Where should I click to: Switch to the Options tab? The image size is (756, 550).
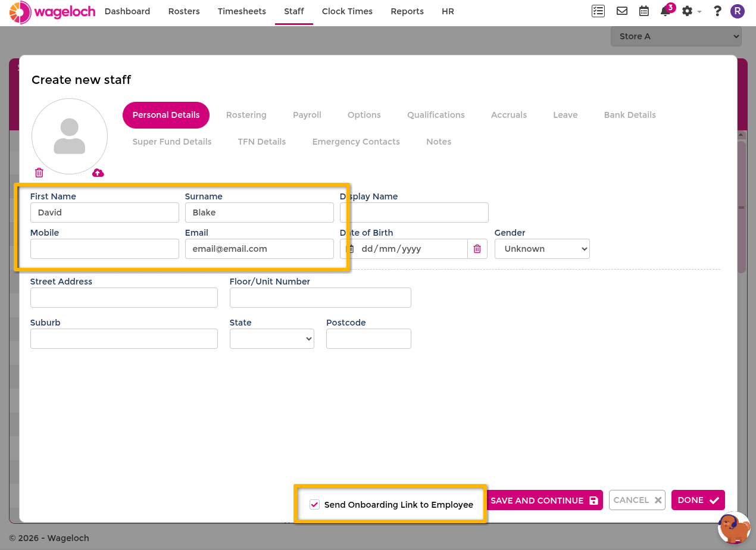(x=364, y=115)
